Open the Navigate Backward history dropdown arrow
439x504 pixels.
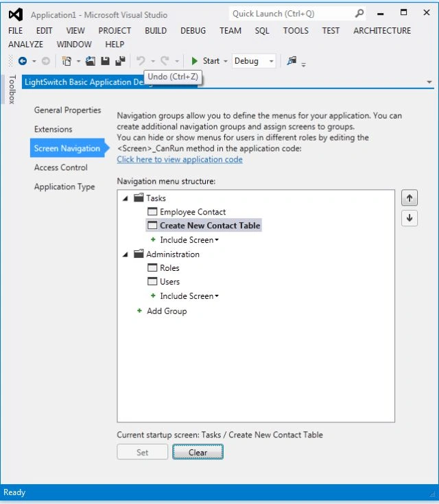(x=34, y=61)
